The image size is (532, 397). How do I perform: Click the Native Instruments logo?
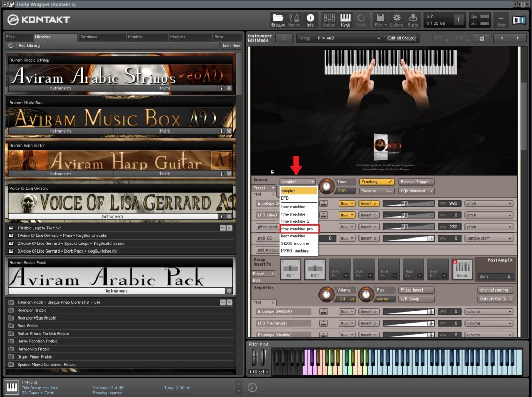tap(519, 20)
